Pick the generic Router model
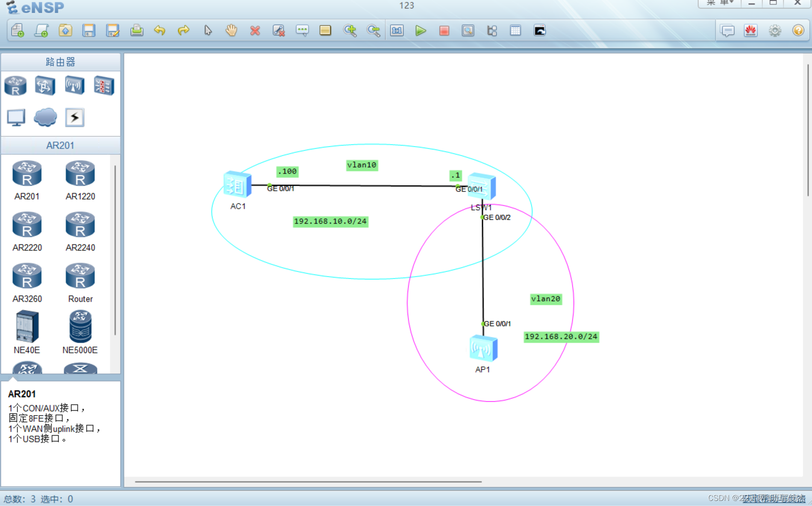The width and height of the screenshot is (812, 506). pyautogui.click(x=80, y=283)
